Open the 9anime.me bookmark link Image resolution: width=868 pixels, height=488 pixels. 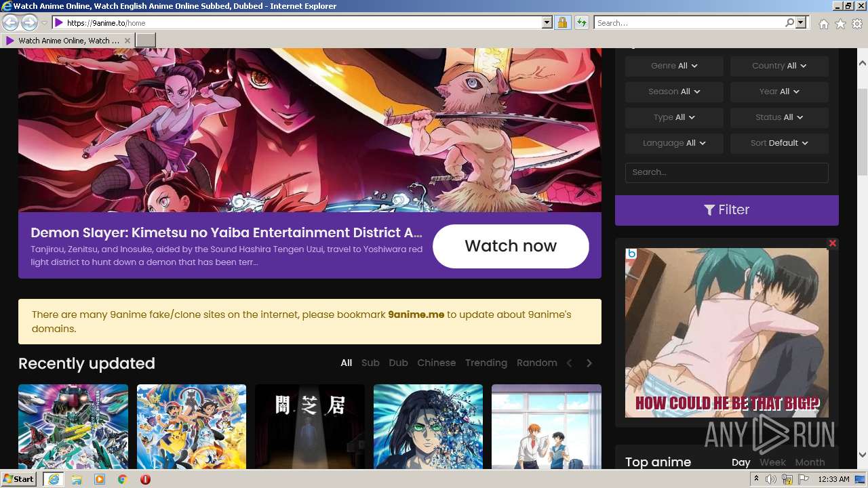coord(416,314)
